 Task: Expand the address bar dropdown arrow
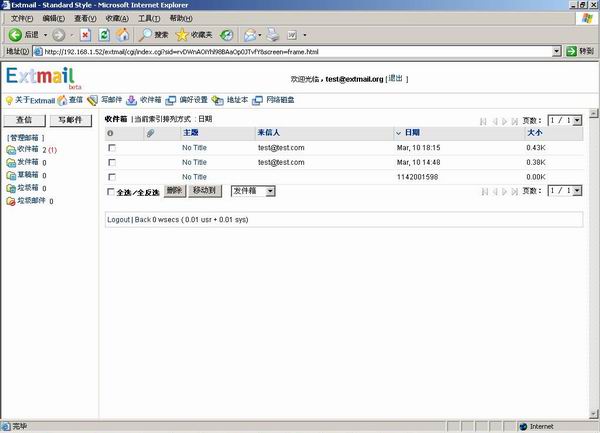[556, 51]
